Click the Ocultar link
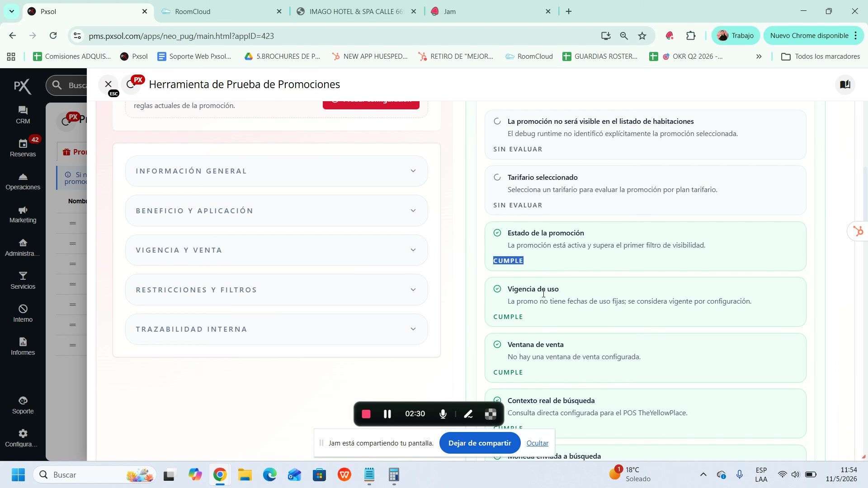868x488 pixels. pos(538,443)
